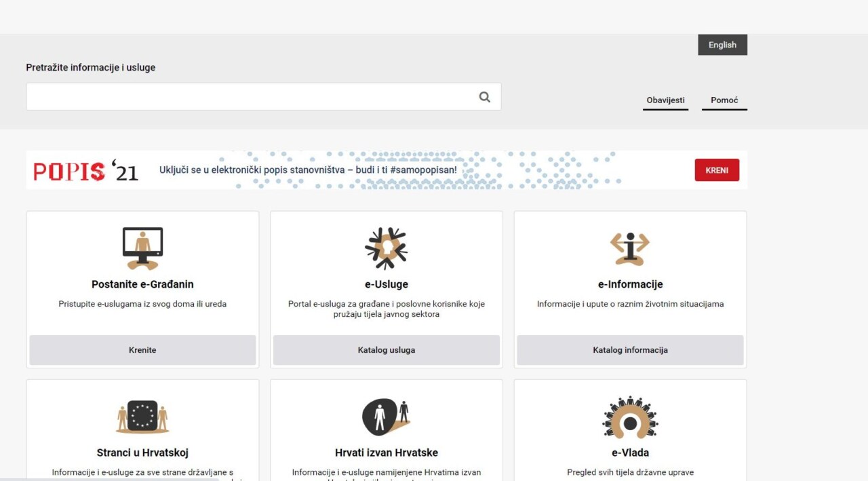This screenshot has height=481, width=868.
Task: Click text 'Pregled svih tijela državne uprave'
Action: pos(630,472)
